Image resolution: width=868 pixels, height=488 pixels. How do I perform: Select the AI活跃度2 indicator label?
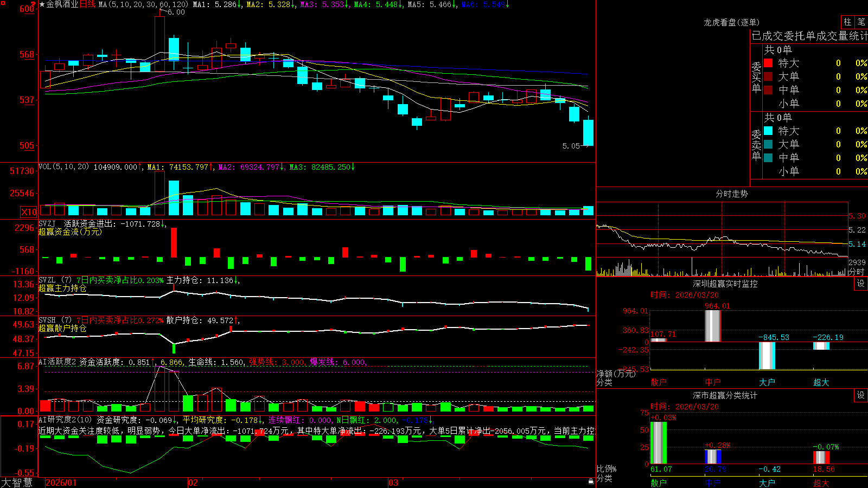(57, 362)
